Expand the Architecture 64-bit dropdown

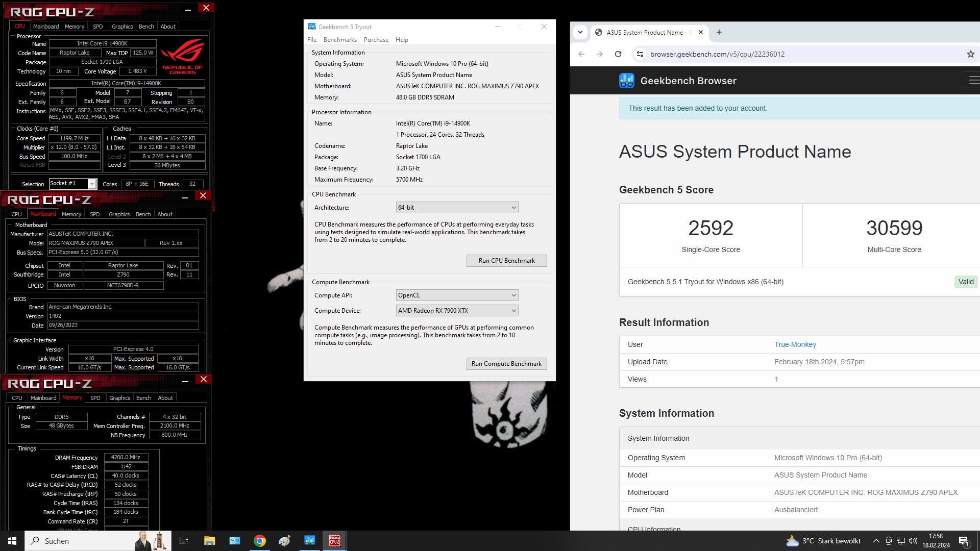(x=457, y=208)
